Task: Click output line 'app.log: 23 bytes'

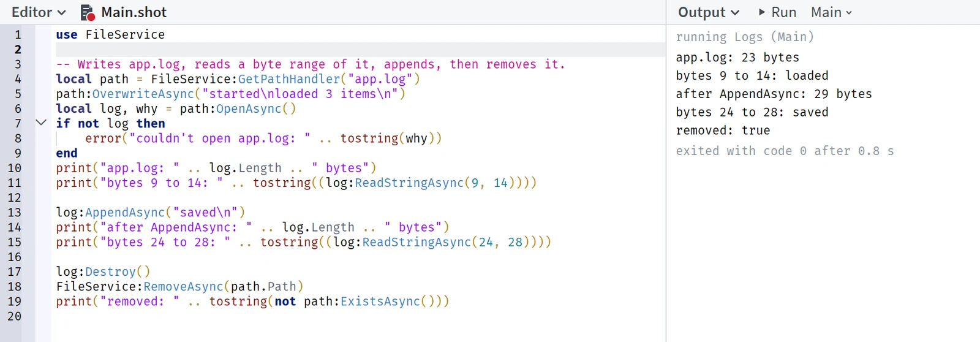Action: coord(737,58)
